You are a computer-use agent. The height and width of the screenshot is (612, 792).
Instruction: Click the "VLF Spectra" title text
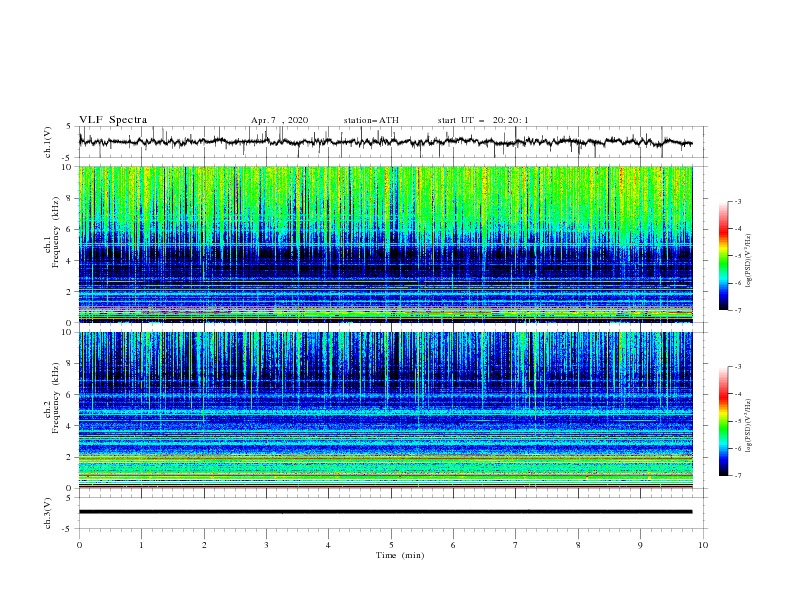pyautogui.click(x=113, y=120)
